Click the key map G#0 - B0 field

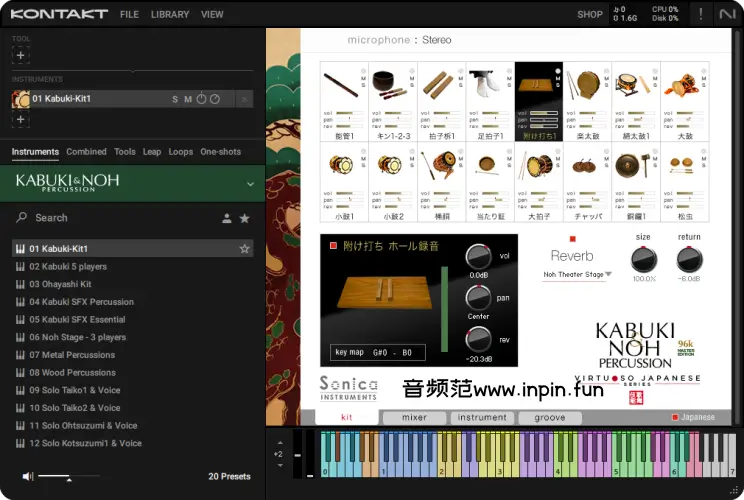(x=377, y=352)
